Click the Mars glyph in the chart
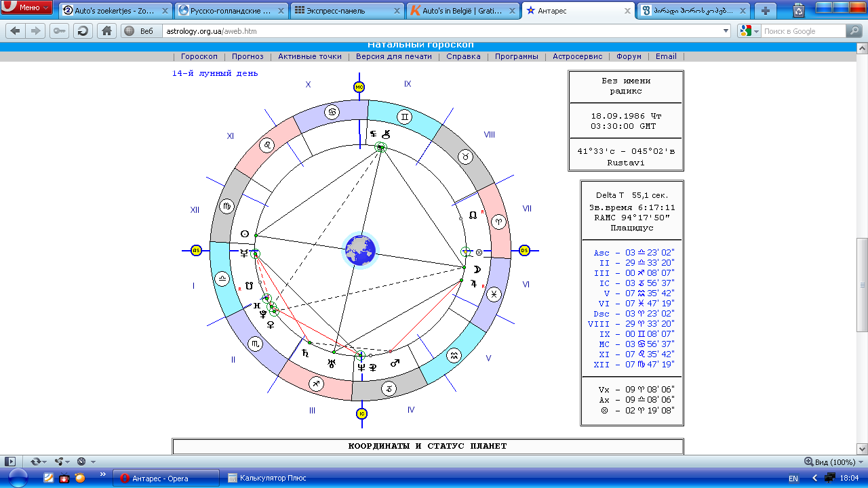868x488 pixels. pos(395,364)
